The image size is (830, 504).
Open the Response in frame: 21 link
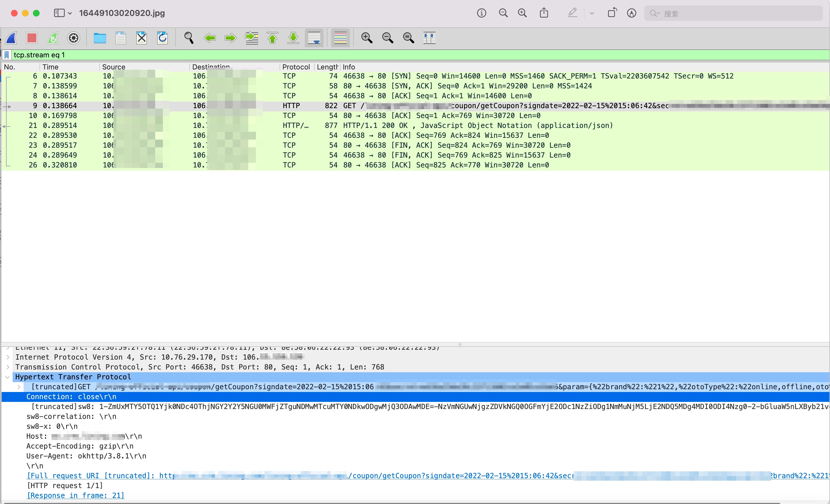pyautogui.click(x=76, y=495)
